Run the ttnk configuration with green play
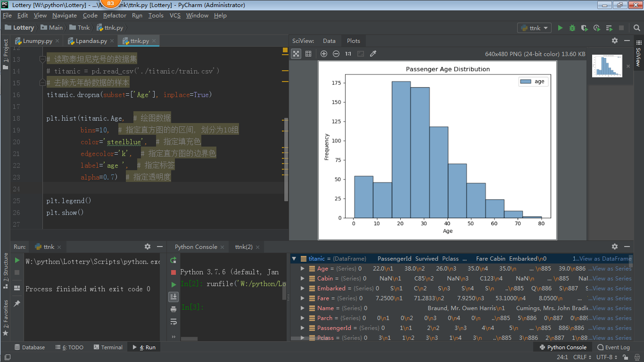644x362 pixels. coord(560,28)
